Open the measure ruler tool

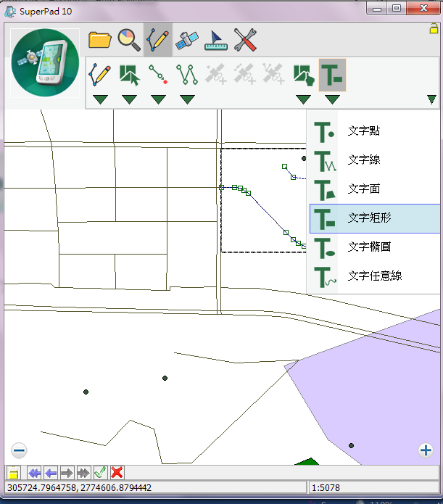(216, 40)
